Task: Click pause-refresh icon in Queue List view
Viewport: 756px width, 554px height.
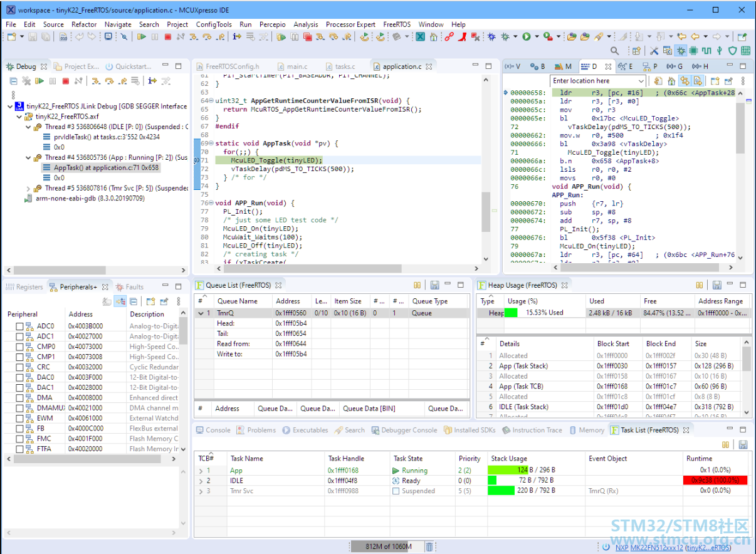Action: click(x=417, y=285)
